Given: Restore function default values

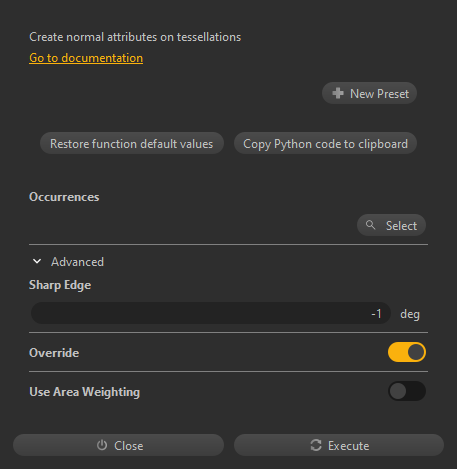Looking at the screenshot, I should click(x=132, y=143).
